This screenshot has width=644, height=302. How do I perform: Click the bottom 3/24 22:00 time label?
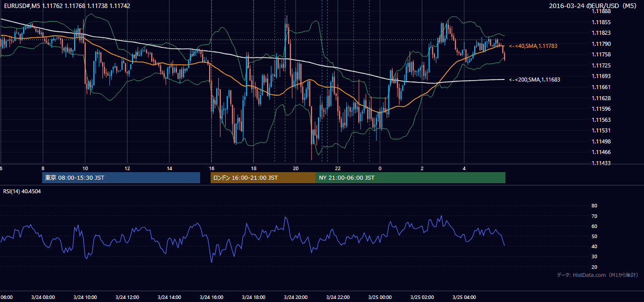[338, 297]
